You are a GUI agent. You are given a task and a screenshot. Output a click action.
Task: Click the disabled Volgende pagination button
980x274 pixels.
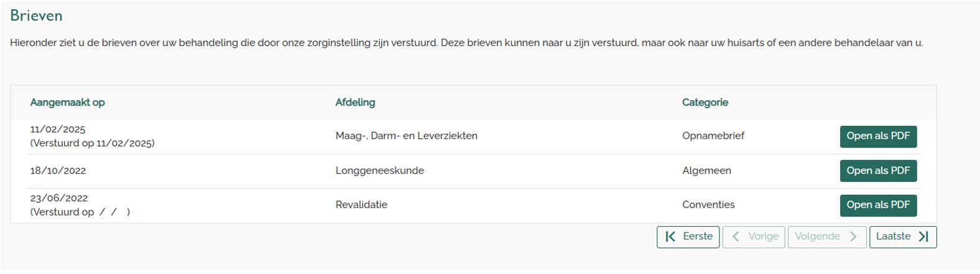pyautogui.click(x=827, y=237)
